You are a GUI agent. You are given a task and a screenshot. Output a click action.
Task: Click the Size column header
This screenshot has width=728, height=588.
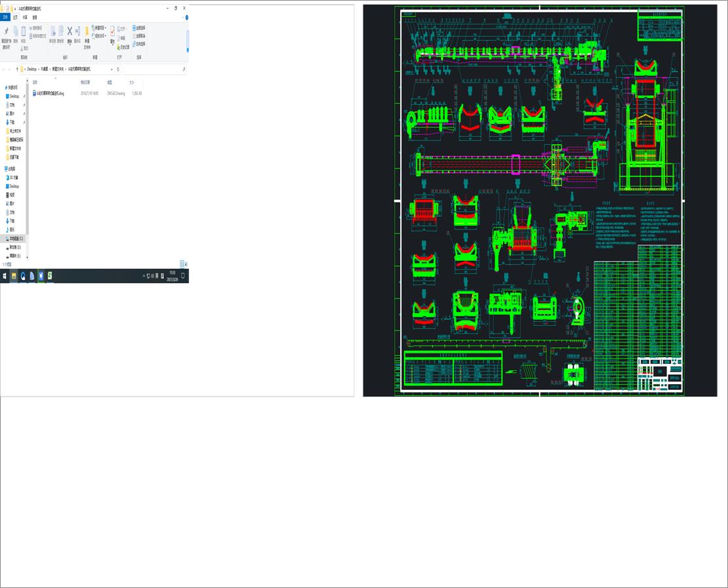pyautogui.click(x=132, y=82)
